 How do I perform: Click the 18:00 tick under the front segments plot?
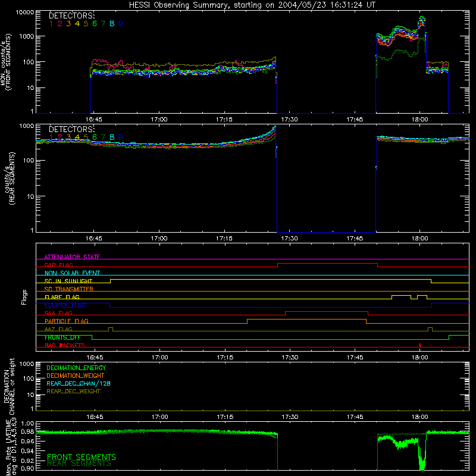click(x=420, y=120)
